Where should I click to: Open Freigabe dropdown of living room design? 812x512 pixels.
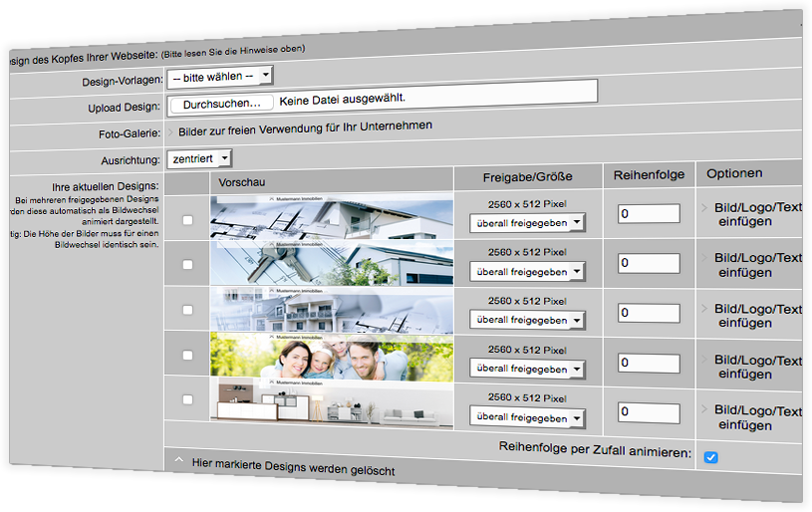(x=527, y=417)
